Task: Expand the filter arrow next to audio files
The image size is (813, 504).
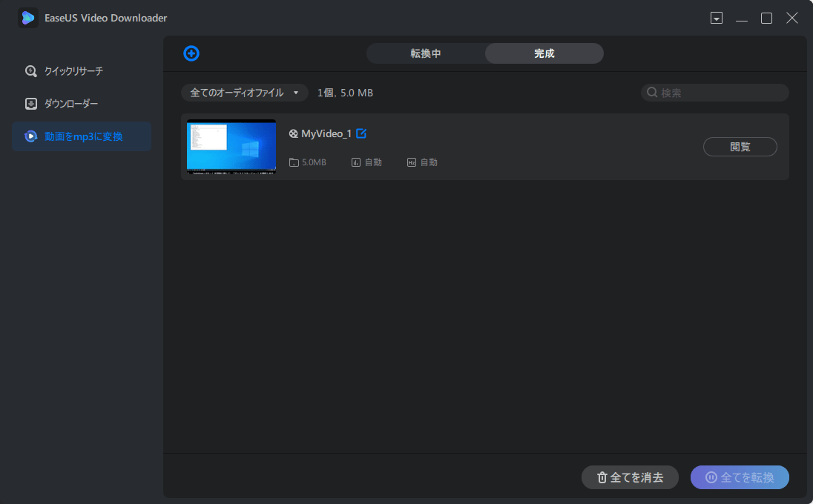Action: click(296, 93)
